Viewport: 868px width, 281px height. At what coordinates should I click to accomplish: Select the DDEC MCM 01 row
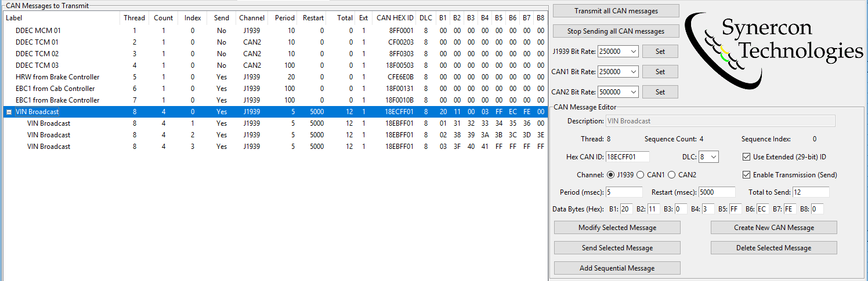click(275, 31)
